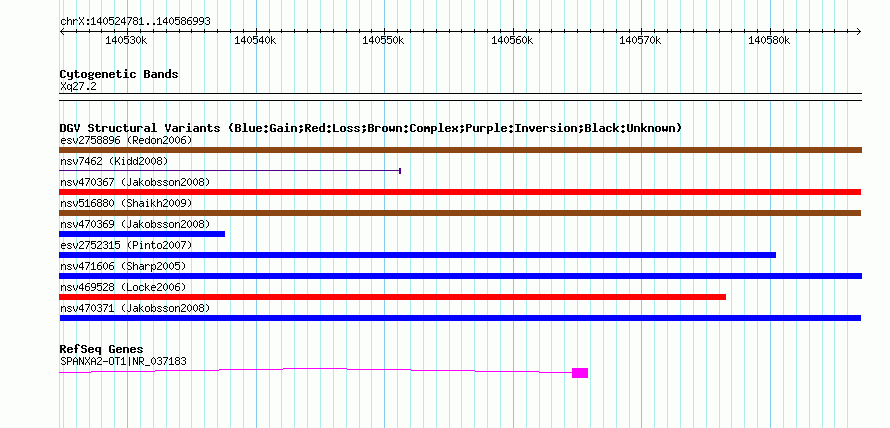
Task: Click the SPANXA2-OT1|NR_037183 gene label
Action: tap(123, 361)
